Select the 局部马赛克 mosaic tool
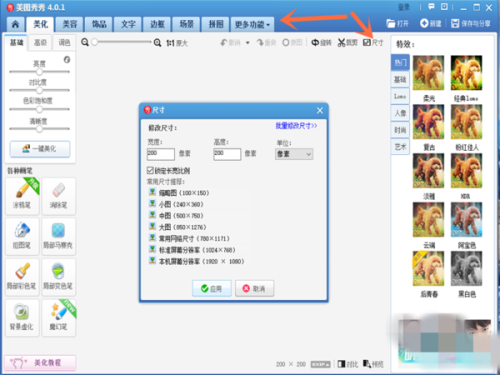 (59, 237)
